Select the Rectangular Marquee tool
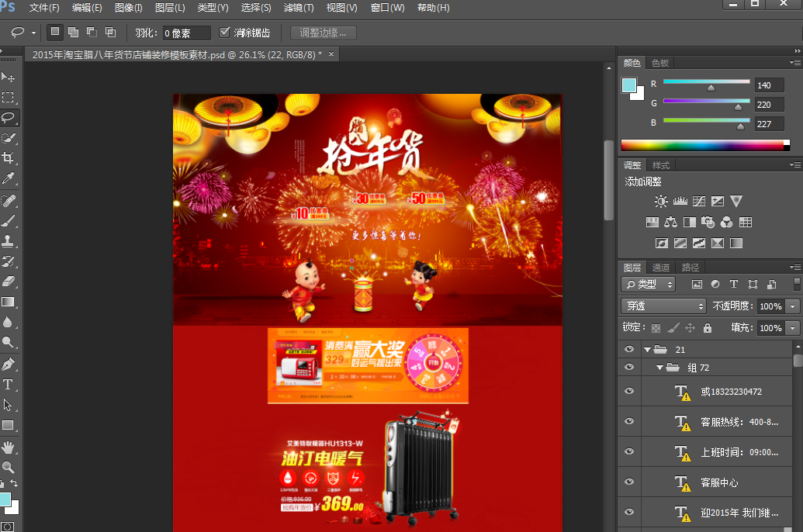The width and height of the screenshot is (803, 532). pos(9,97)
